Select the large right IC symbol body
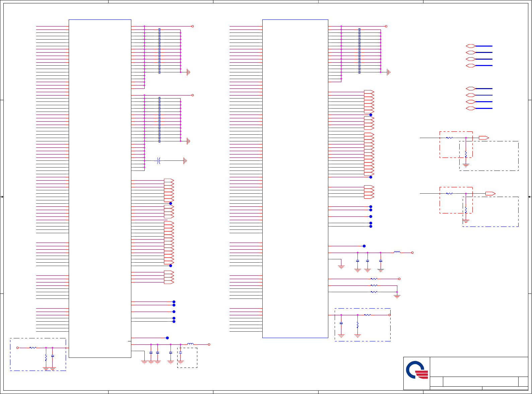Image resolution: width=532 pixels, height=394 pixels. 295,179
